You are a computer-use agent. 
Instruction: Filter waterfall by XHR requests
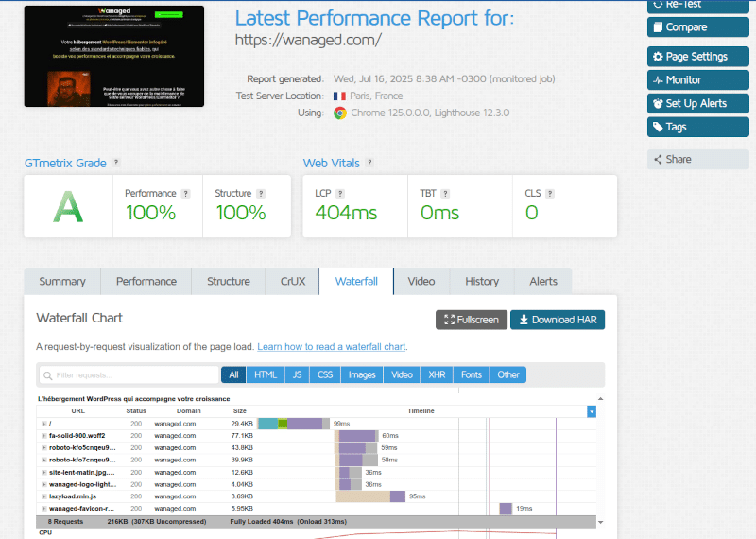click(x=437, y=374)
